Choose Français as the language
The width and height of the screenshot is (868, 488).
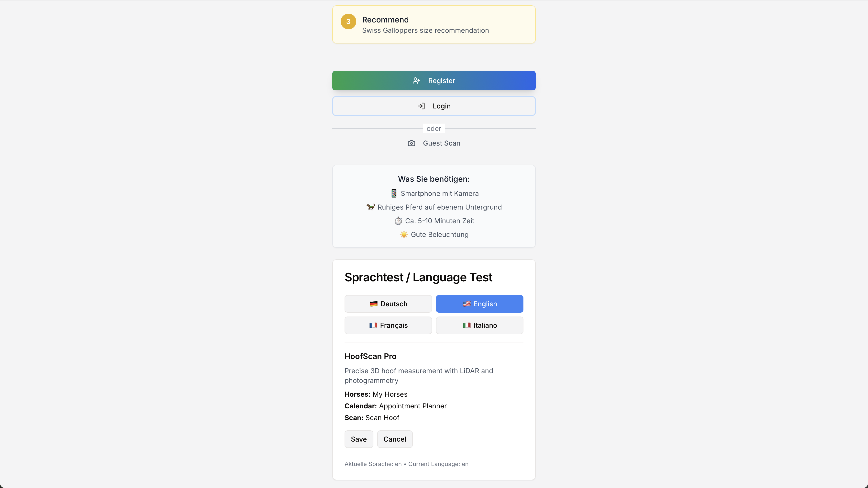(x=388, y=325)
